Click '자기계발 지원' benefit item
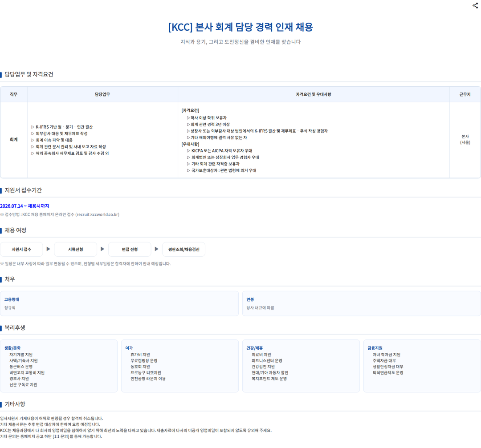The height and width of the screenshot is (448, 481). click(x=21, y=355)
